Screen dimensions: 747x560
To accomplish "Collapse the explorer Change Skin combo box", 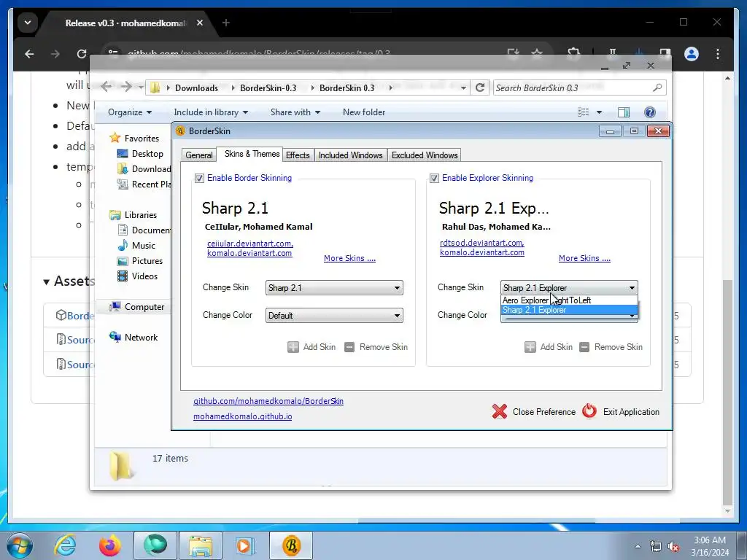I will pyautogui.click(x=569, y=287).
